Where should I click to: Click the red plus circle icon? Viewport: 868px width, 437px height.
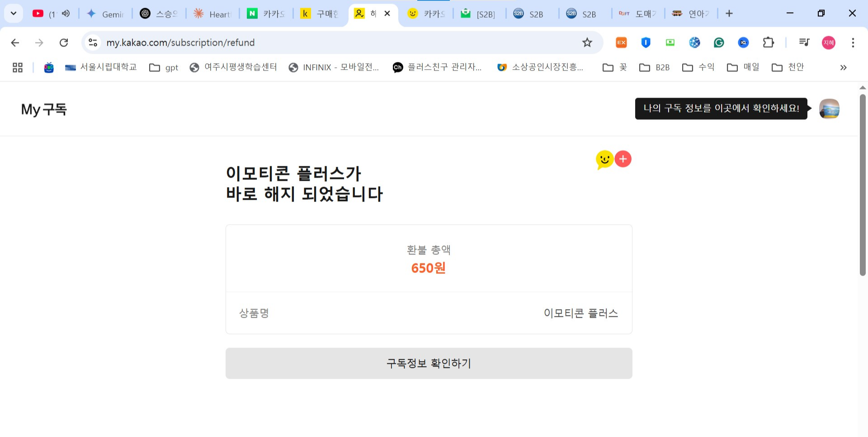click(623, 159)
